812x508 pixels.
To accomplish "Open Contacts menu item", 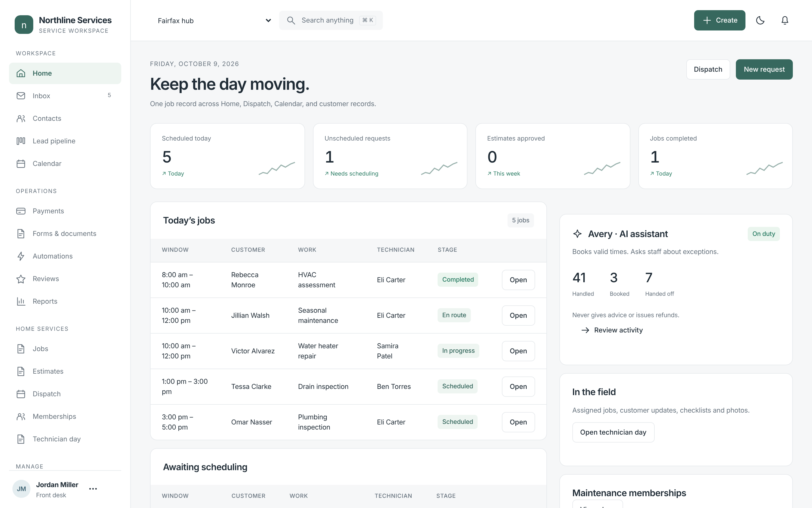I will [65, 118].
